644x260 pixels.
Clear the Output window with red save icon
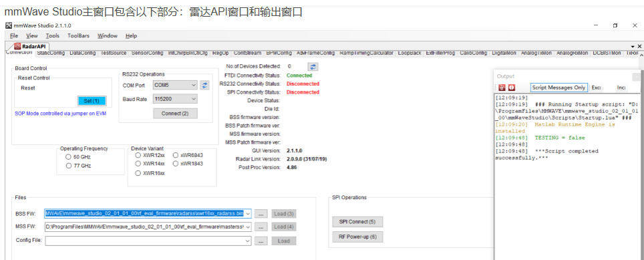pos(502,88)
